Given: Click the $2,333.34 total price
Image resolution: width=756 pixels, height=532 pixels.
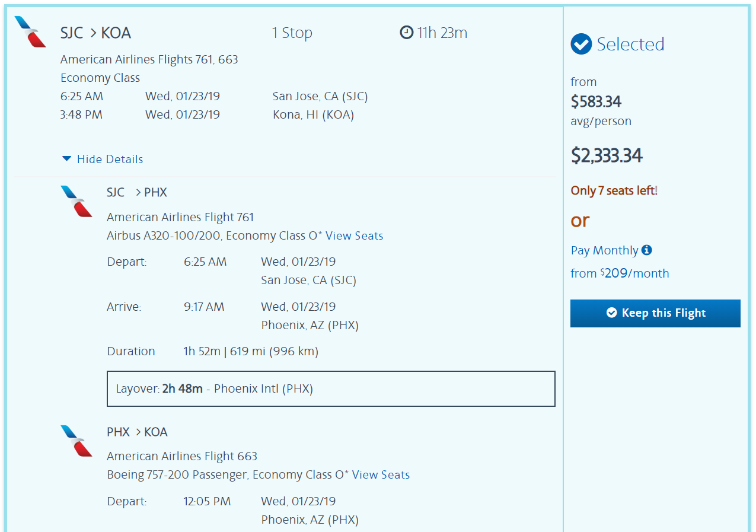Looking at the screenshot, I should (x=607, y=155).
